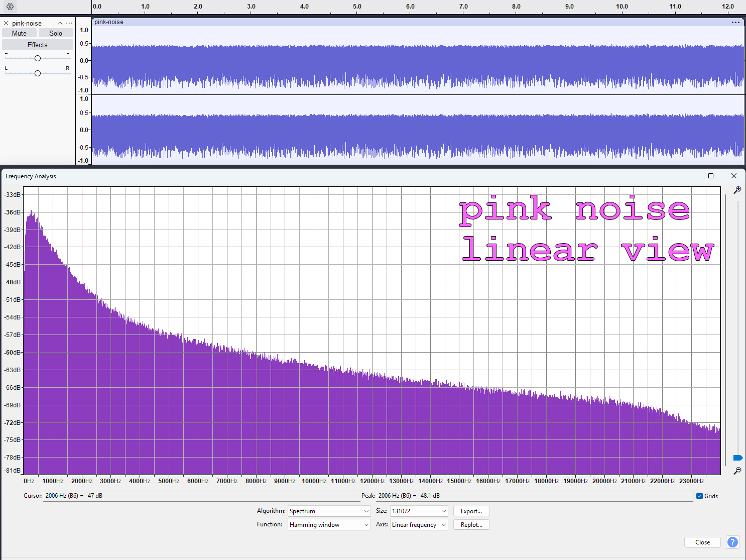
Task: Click the zoom-in magnifier beside the spectrum plot
Action: coord(737,190)
